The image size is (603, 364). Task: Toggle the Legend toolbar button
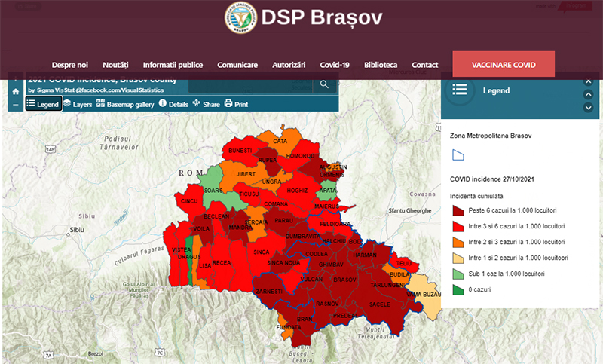pos(43,104)
